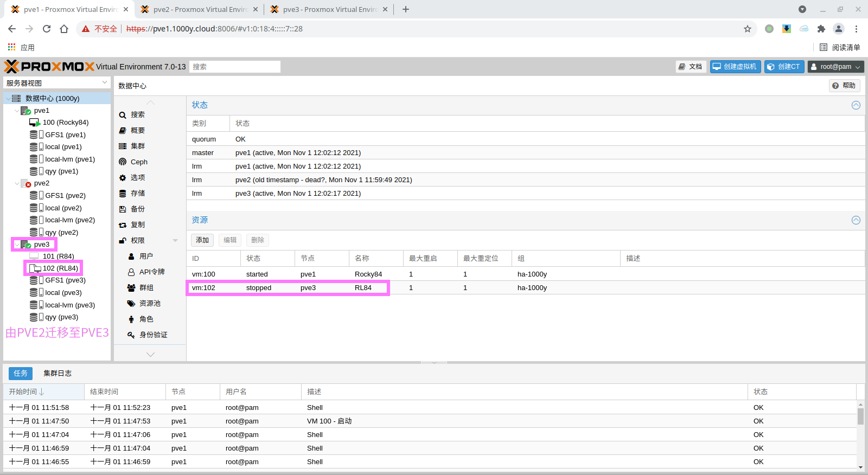
Task: Collapse the pve2 node tree
Action: coord(17,183)
